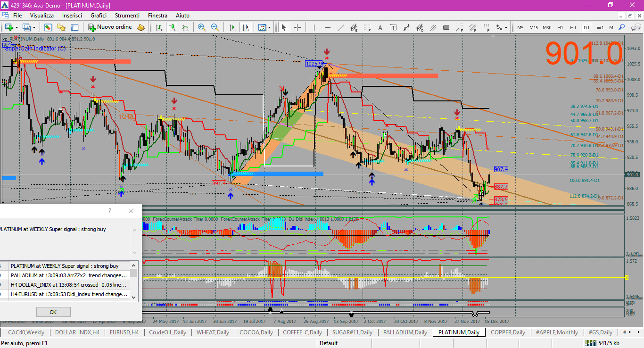Select the Fibonacci time zones tool
This screenshot has height=348, width=644.
[485, 27]
